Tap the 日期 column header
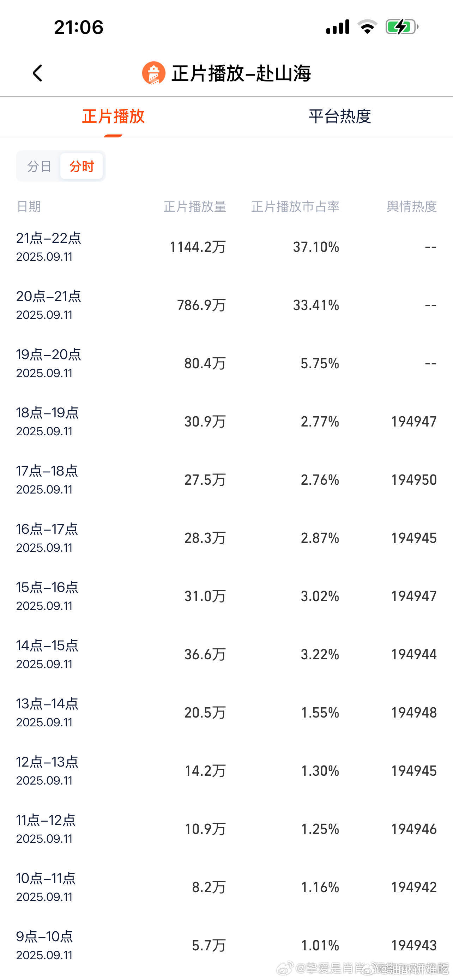 click(29, 207)
